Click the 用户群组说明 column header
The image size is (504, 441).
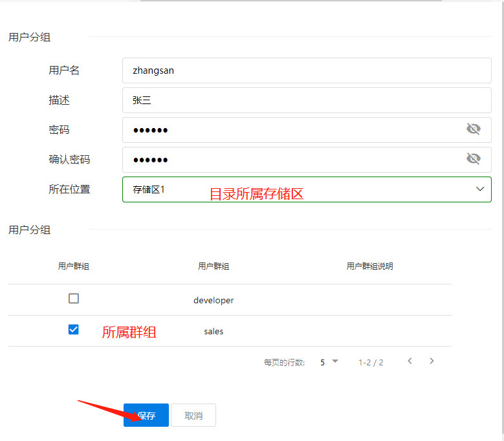point(369,266)
